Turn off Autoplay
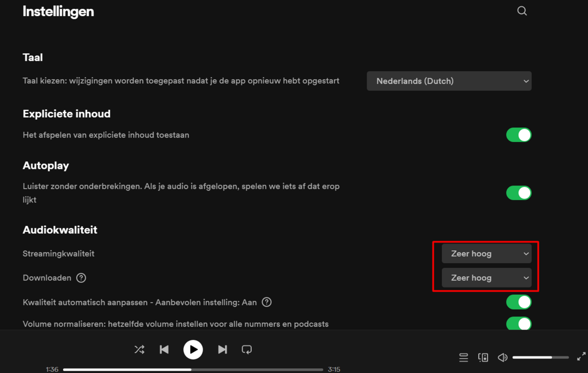 coord(519,193)
